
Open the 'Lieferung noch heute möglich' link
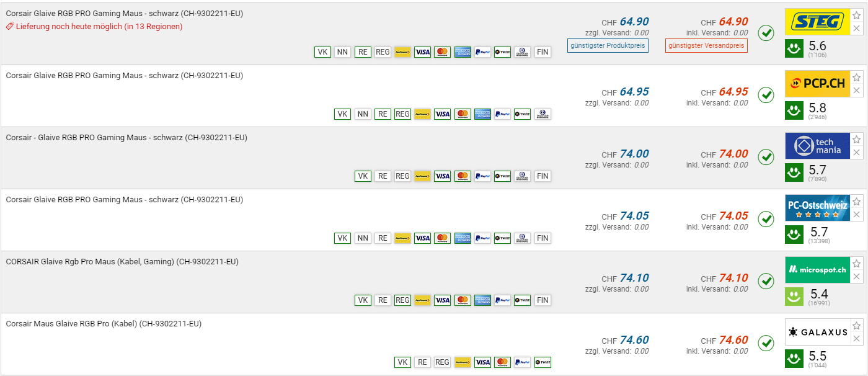[99, 27]
